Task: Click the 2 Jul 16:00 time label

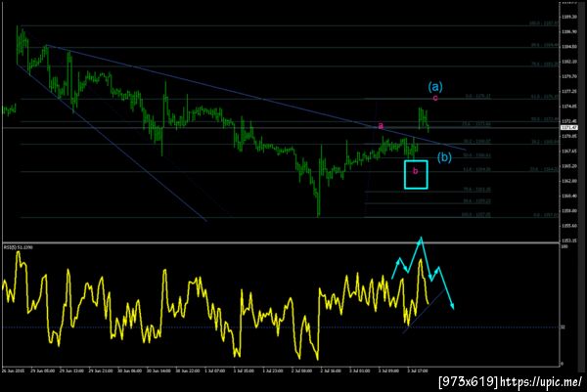Action: [331, 370]
